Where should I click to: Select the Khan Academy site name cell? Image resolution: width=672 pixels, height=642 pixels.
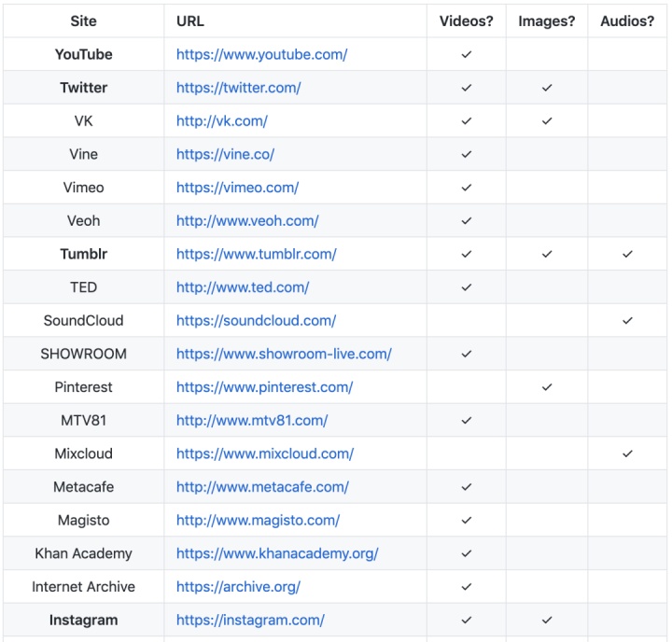coord(84,553)
